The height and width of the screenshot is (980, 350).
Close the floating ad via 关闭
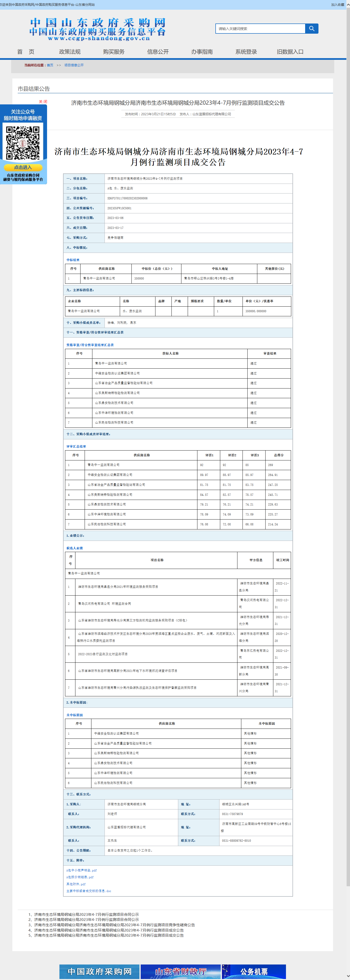tap(43, 101)
